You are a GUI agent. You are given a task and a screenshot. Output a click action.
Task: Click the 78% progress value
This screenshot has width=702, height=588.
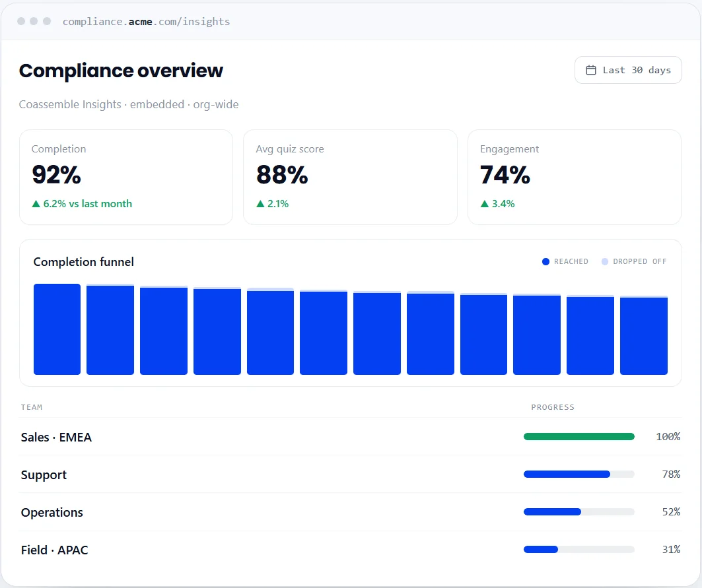(x=671, y=474)
